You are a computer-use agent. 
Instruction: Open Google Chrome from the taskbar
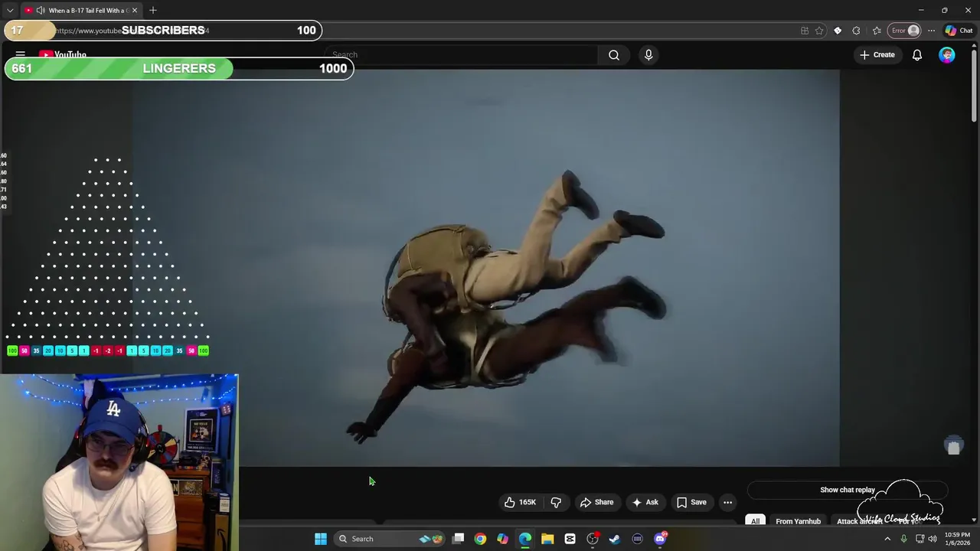(480, 539)
